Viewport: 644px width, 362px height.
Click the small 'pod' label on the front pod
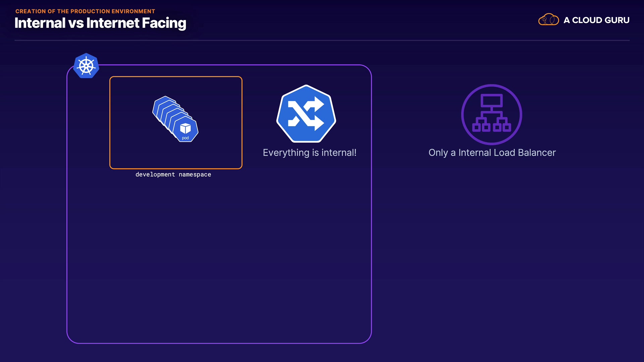[185, 138]
